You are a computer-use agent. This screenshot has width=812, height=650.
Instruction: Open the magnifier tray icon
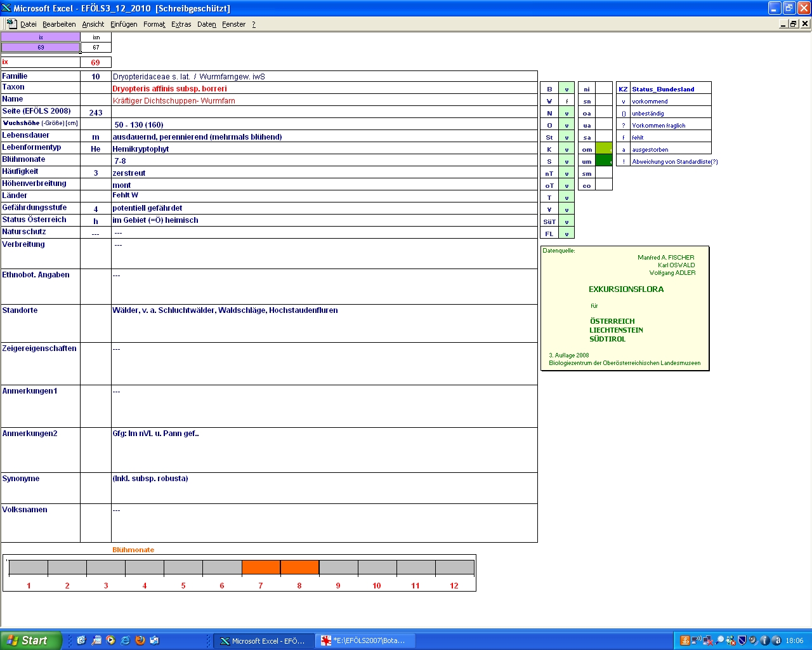[719, 640]
